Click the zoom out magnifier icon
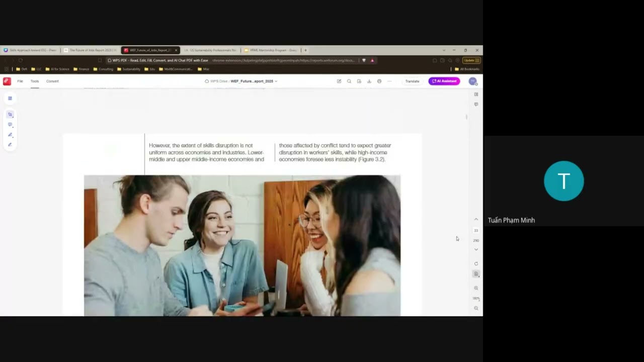The height and width of the screenshot is (362, 644). [x=476, y=308]
